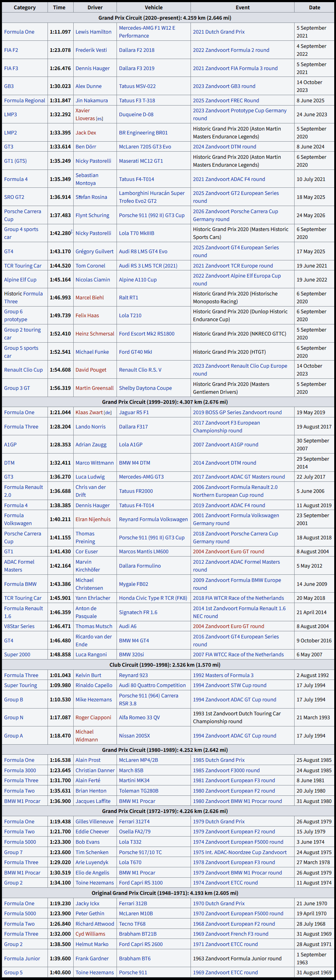Open V8Star Series category link
Screen dimensions: 336x980
[x=19, y=626]
